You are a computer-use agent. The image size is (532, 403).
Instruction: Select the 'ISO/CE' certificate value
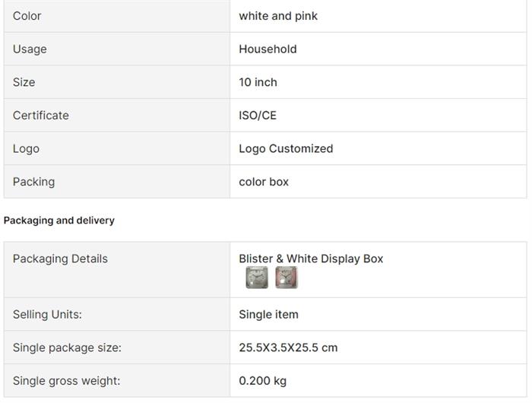tap(258, 116)
